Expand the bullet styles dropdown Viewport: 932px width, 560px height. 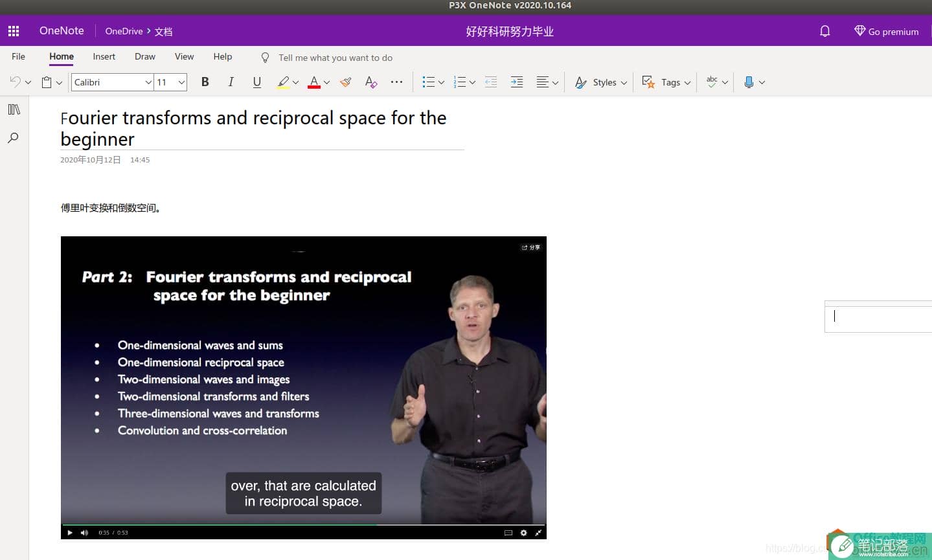pyautogui.click(x=441, y=82)
